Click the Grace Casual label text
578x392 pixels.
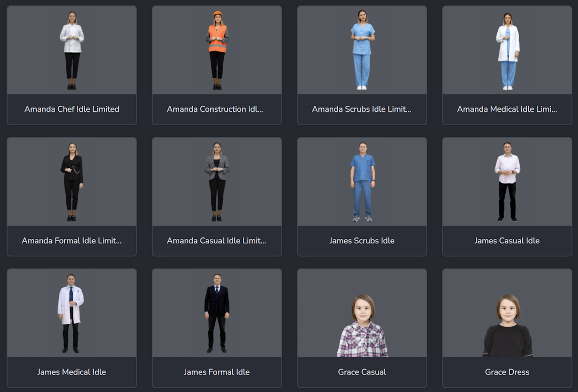(362, 372)
